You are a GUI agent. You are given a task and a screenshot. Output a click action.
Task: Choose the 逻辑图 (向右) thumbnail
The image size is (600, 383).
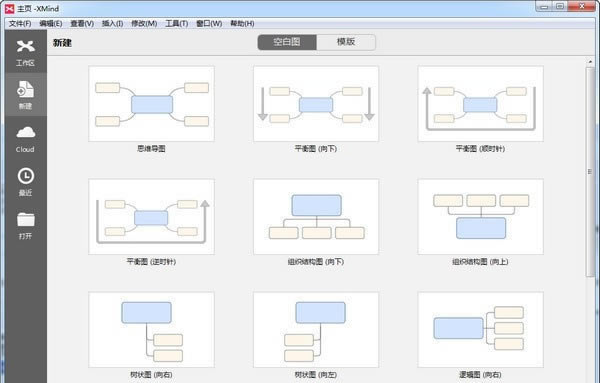(x=481, y=330)
